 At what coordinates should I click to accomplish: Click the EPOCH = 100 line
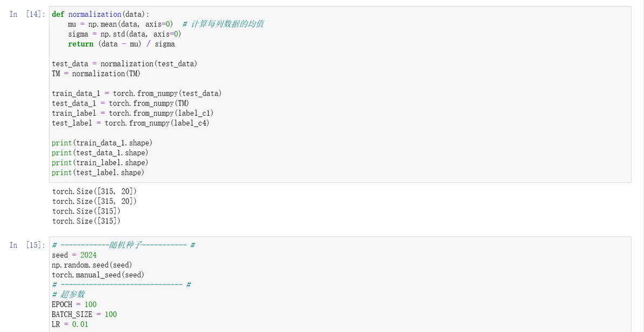(x=75, y=304)
